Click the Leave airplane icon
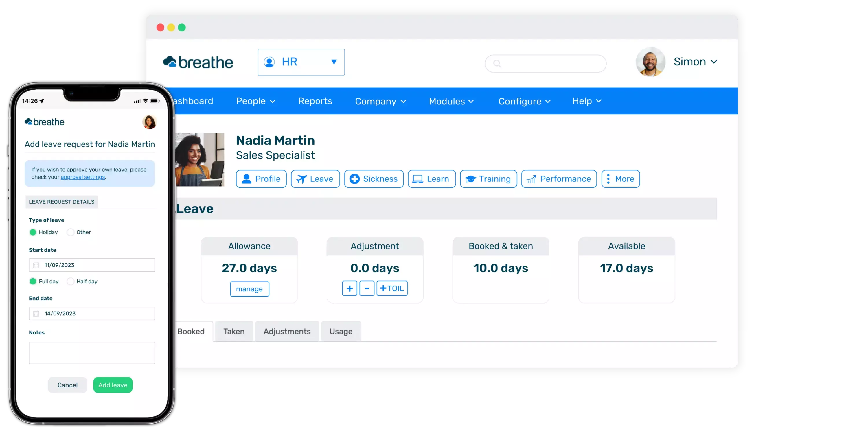 tap(301, 179)
